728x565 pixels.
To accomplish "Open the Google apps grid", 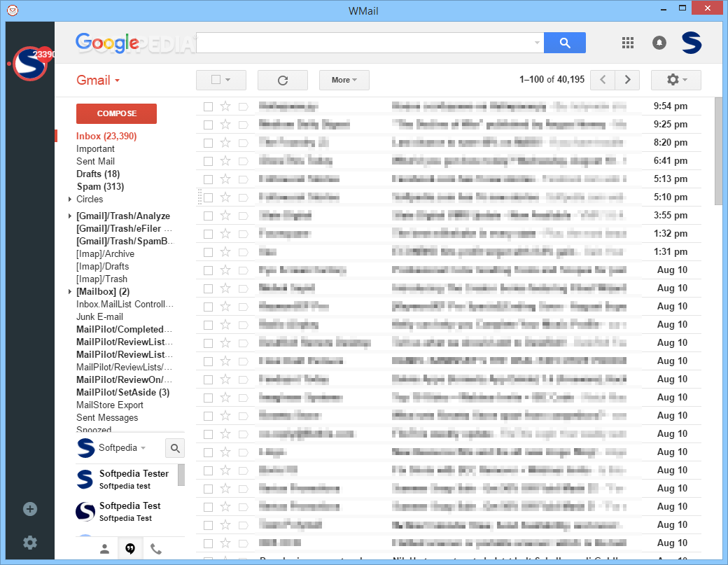I will pos(628,43).
